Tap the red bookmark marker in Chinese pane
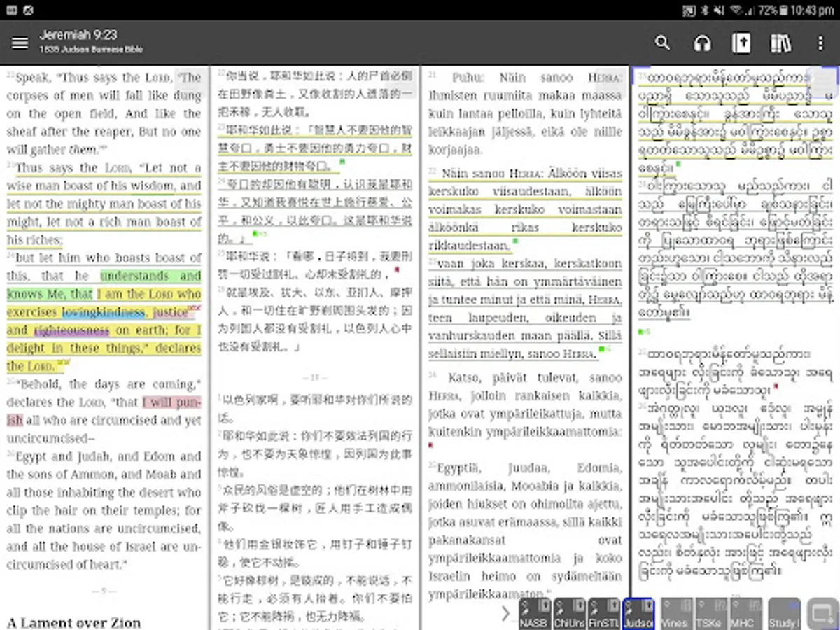This screenshot has height=630, width=840. pyautogui.click(x=397, y=269)
